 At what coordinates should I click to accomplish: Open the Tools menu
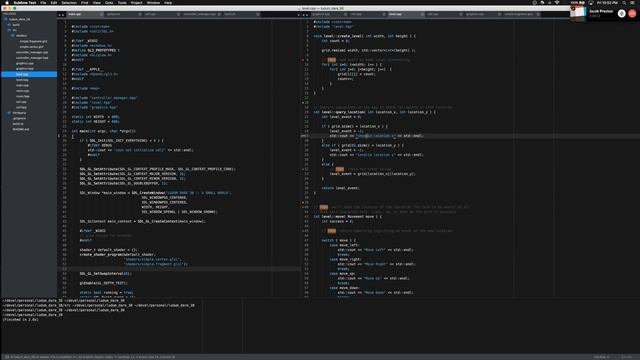tap(122, 2)
